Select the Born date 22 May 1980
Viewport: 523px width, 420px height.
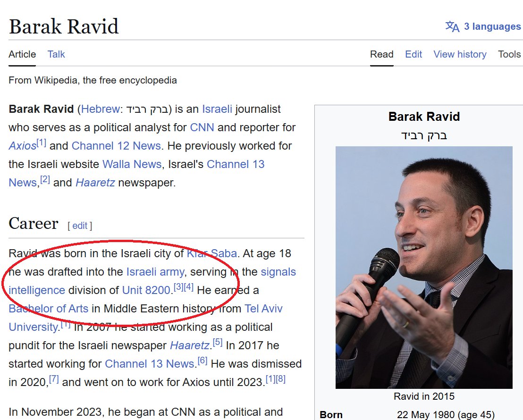click(x=426, y=415)
